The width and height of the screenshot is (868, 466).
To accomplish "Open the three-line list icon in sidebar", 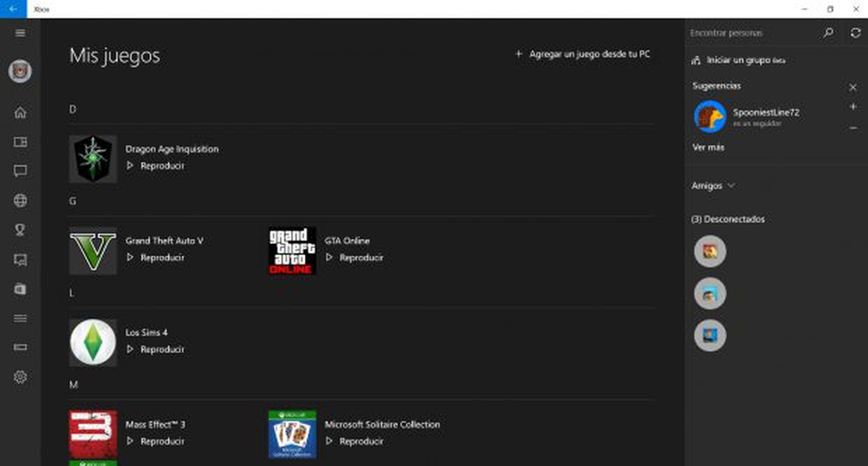I will point(20,318).
